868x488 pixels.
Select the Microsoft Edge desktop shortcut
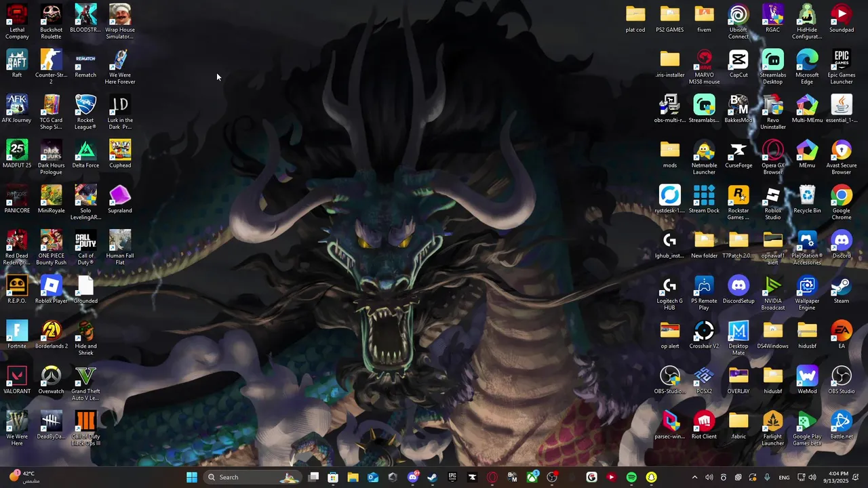click(807, 66)
